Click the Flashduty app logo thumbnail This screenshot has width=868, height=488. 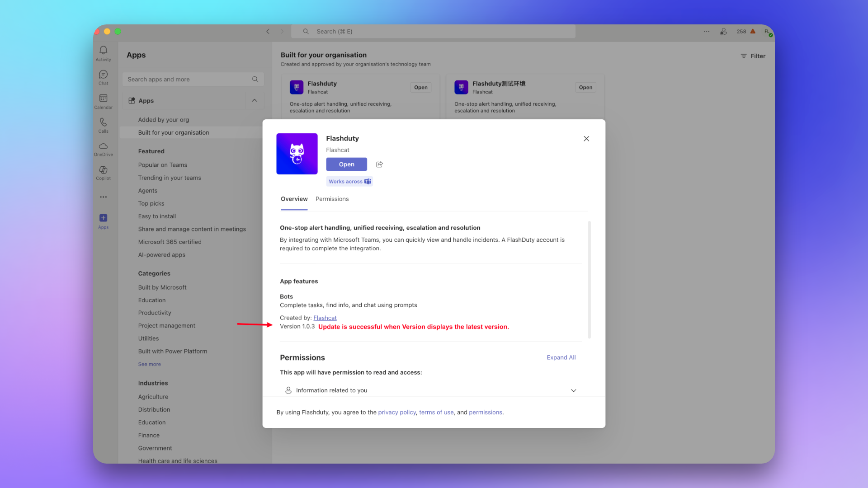(x=297, y=154)
